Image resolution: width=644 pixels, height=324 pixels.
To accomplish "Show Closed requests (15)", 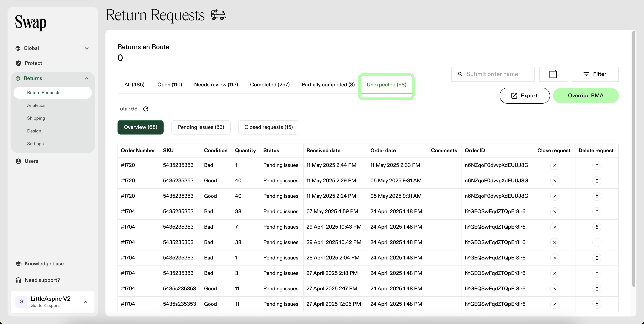I will pos(269,127).
